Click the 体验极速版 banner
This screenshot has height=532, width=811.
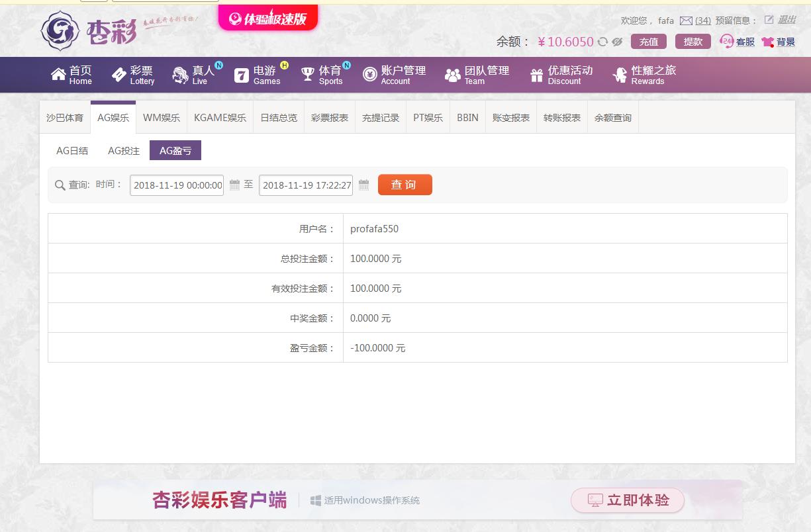pyautogui.click(x=268, y=19)
